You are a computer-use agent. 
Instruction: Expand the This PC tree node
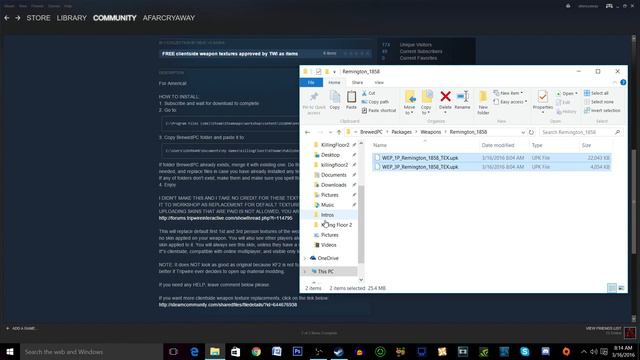(x=305, y=271)
